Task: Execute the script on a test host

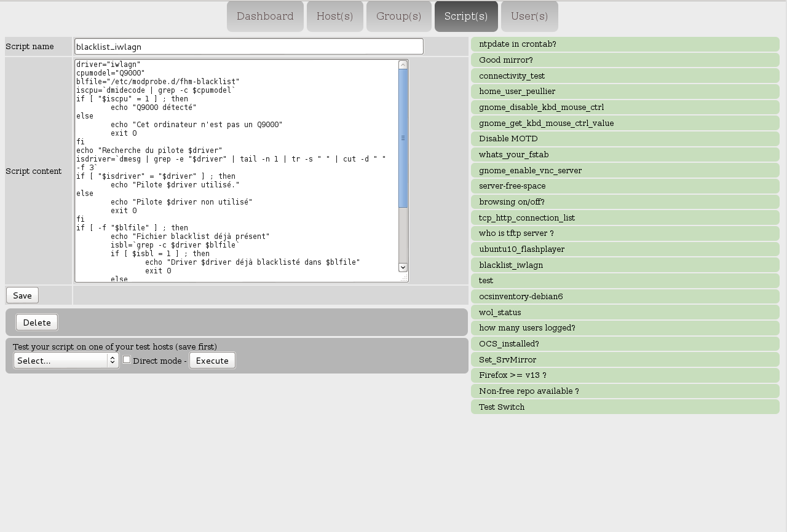Action: 212,361
